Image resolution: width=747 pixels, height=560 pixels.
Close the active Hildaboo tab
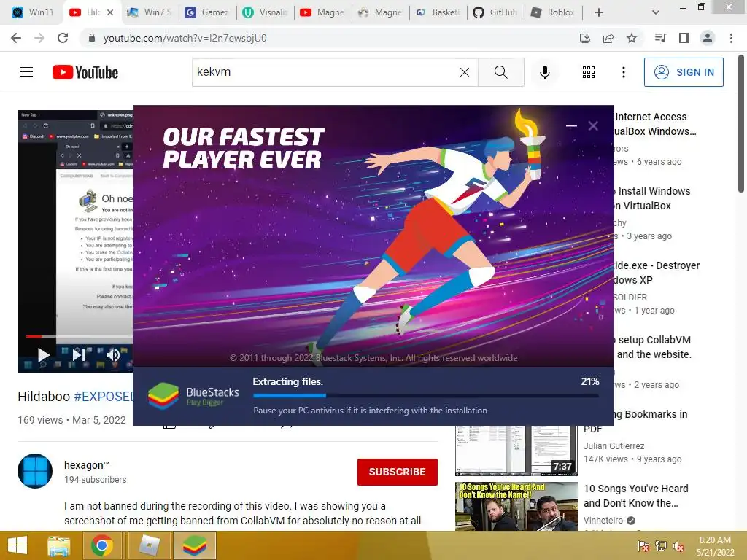(x=110, y=12)
